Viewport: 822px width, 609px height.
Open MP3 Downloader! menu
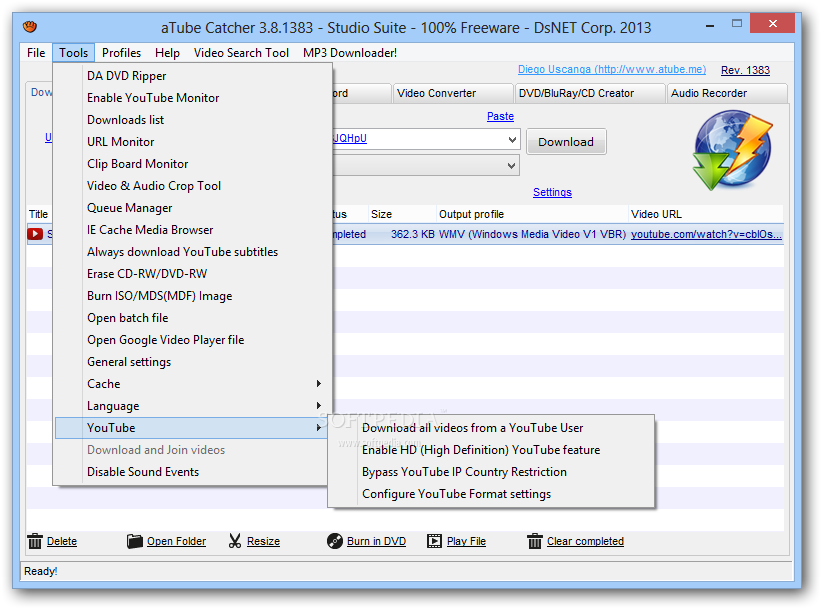(x=350, y=53)
